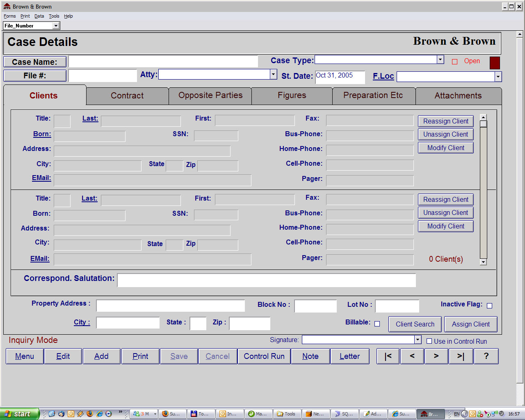Open the orange clock icon in quick launch

pos(71,414)
